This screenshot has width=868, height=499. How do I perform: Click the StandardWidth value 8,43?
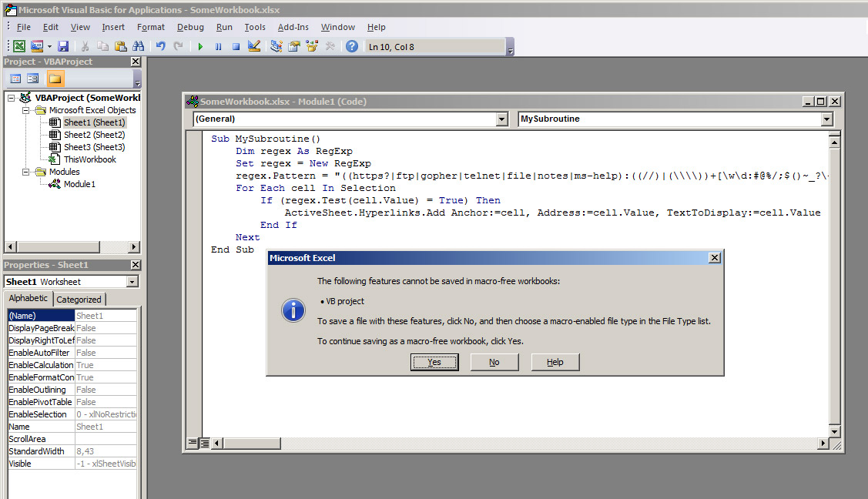[106, 451]
